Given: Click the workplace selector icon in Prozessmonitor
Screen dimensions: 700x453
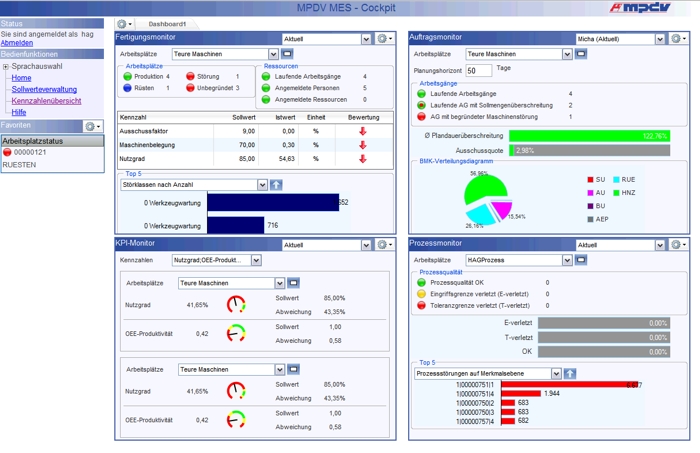Looking at the screenshot, I should (581, 260).
